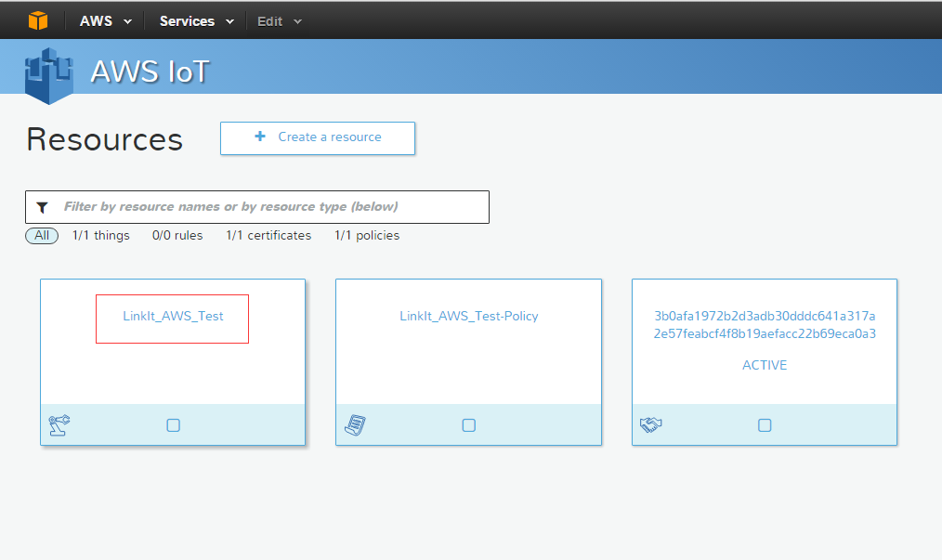Click the orange AWS cube logo

point(38,20)
